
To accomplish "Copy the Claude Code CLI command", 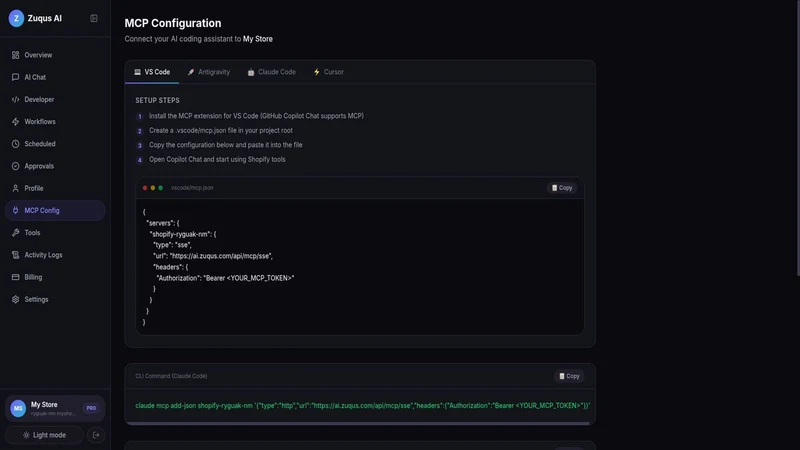I will coord(569,376).
